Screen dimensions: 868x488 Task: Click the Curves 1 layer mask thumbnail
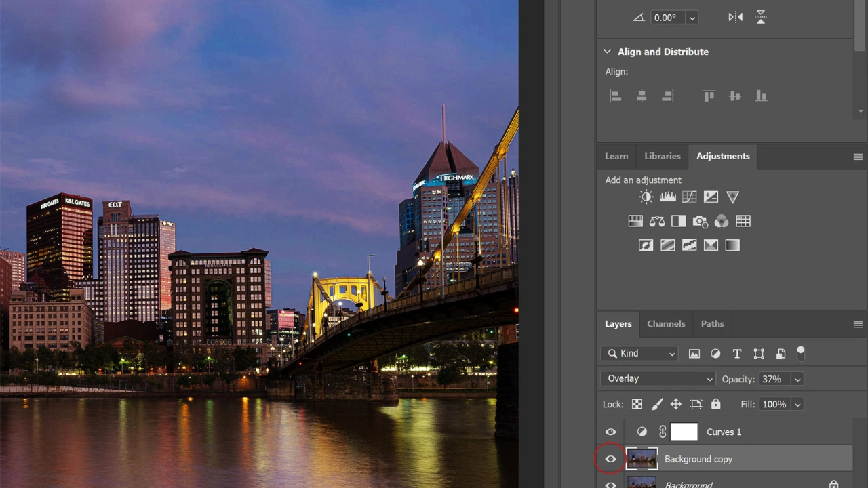pos(684,432)
